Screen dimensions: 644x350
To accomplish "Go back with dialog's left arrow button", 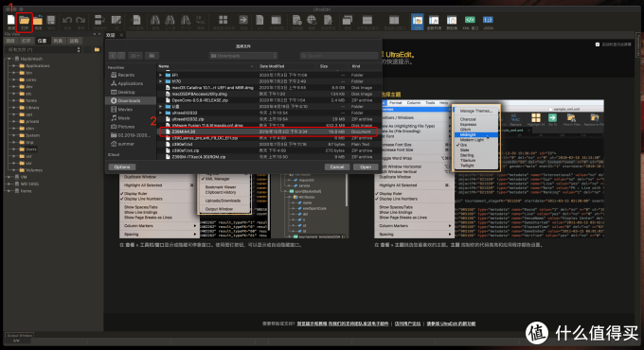I will click(113, 56).
